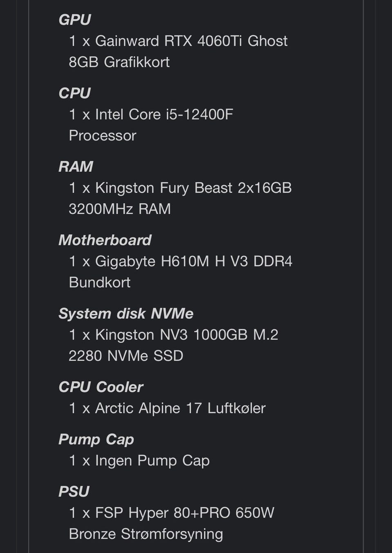Click the word Bundkort

click(100, 282)
